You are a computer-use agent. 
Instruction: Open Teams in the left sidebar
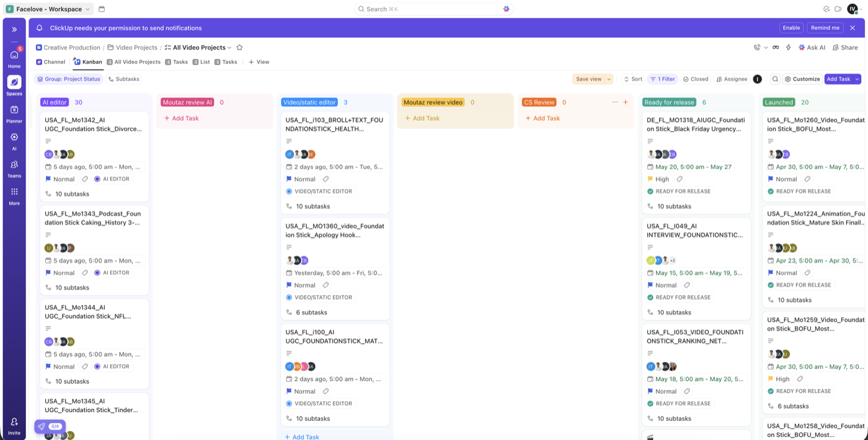(x=14, y=168)
